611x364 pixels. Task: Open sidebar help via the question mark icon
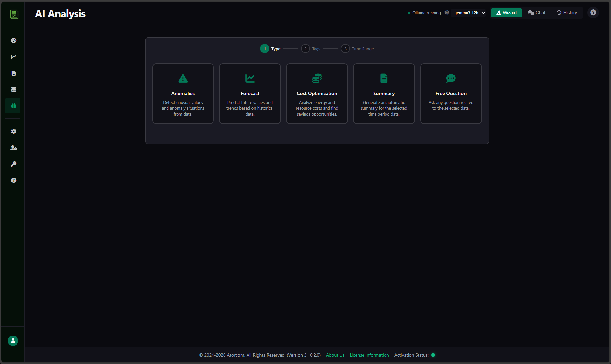pos(13,180)
